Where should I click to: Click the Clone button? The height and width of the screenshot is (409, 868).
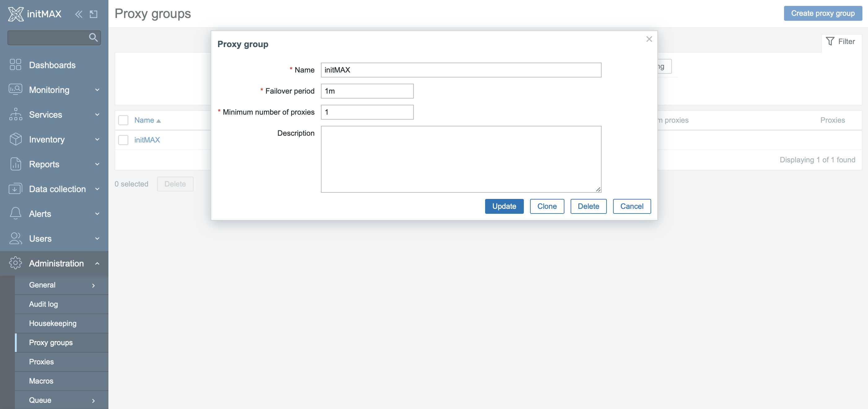coord(546,206)
